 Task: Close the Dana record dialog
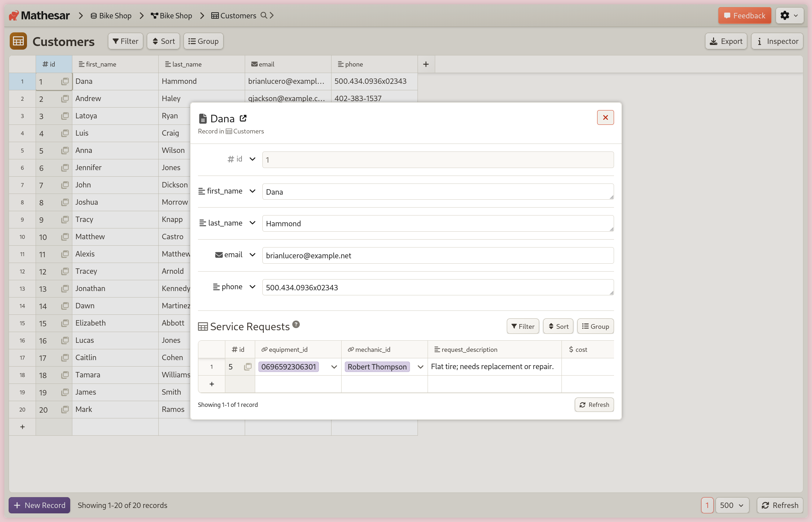(x=605, y=118)
